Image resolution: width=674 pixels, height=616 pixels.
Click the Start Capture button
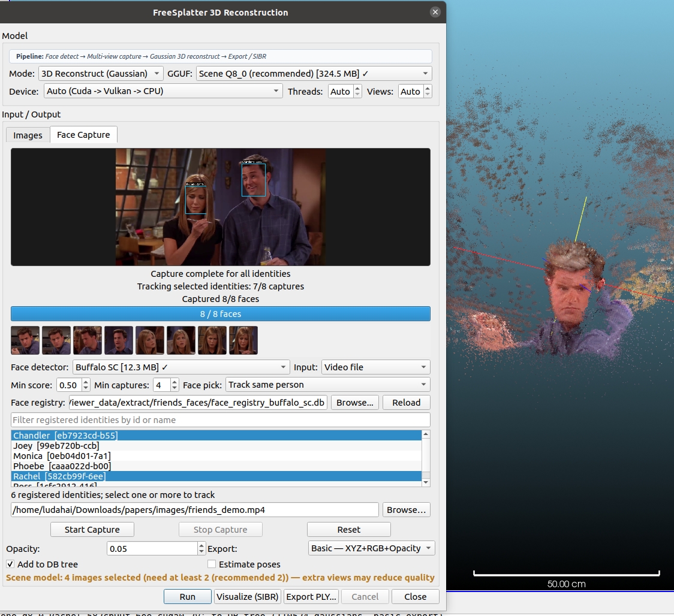point(92,530)
